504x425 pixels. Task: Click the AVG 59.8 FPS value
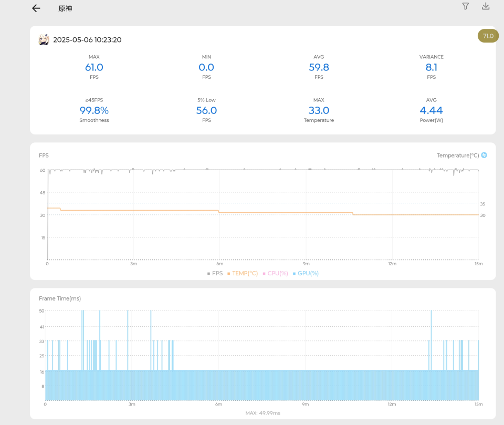coord(319,67)
